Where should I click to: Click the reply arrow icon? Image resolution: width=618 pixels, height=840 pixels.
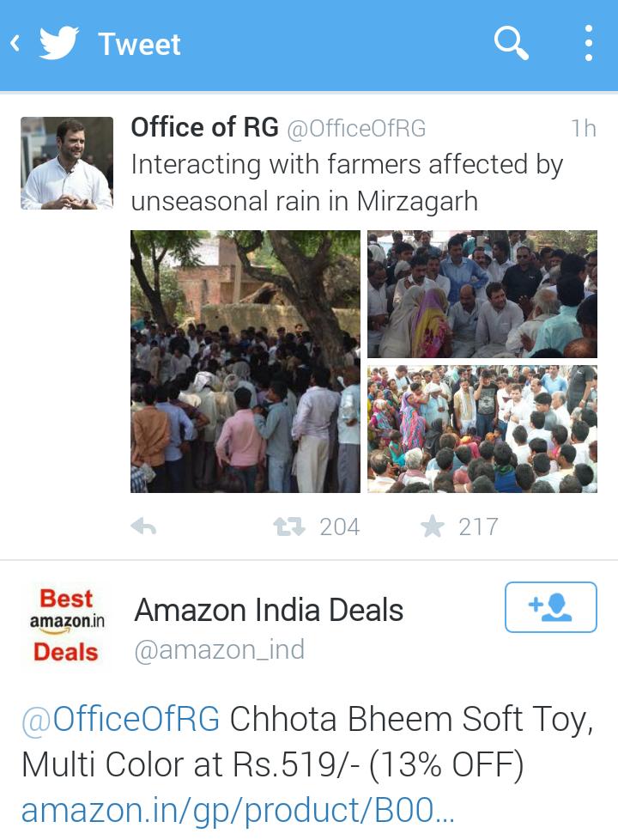(143, 527)
